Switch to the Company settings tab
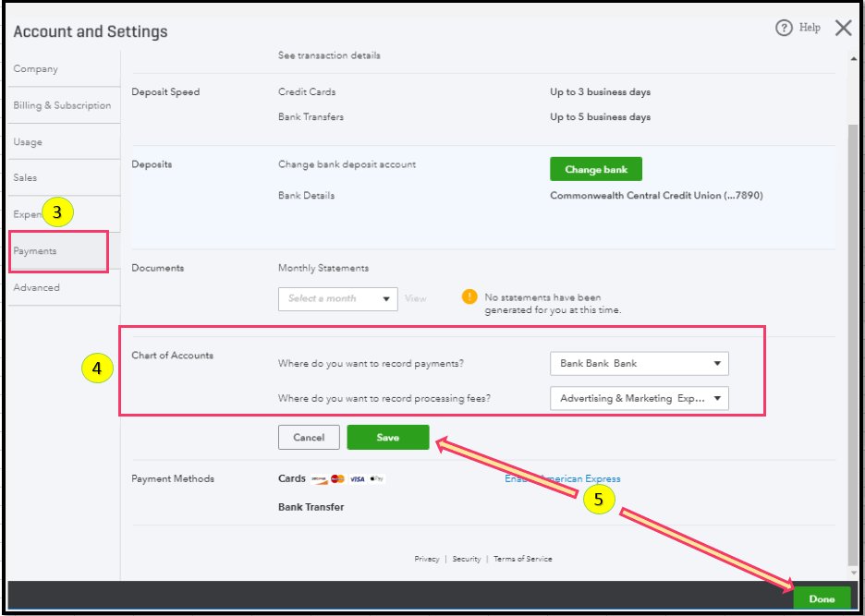The height and width of the screenshot is (616, 865). [x=36, y=69]
